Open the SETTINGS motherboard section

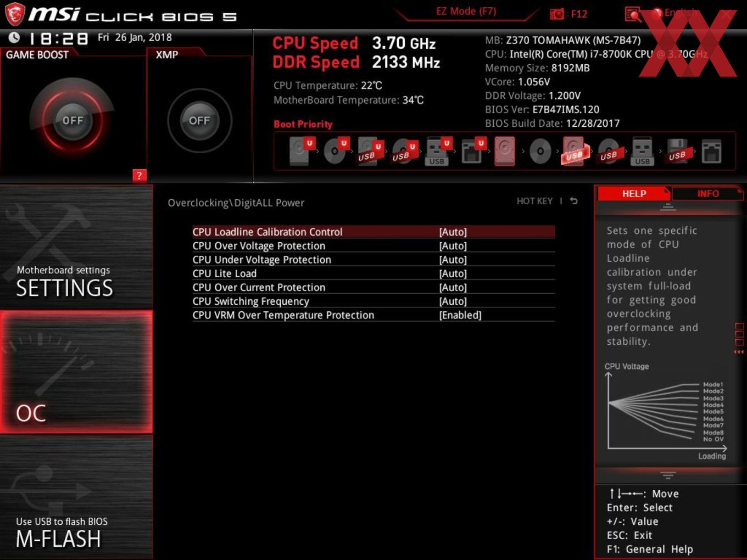click(76, 247)
